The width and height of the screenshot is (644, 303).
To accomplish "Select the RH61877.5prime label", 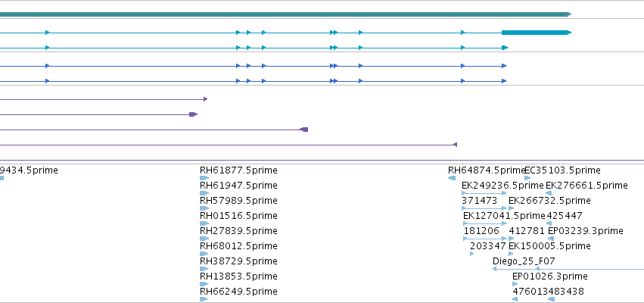I will coord(238,170).
